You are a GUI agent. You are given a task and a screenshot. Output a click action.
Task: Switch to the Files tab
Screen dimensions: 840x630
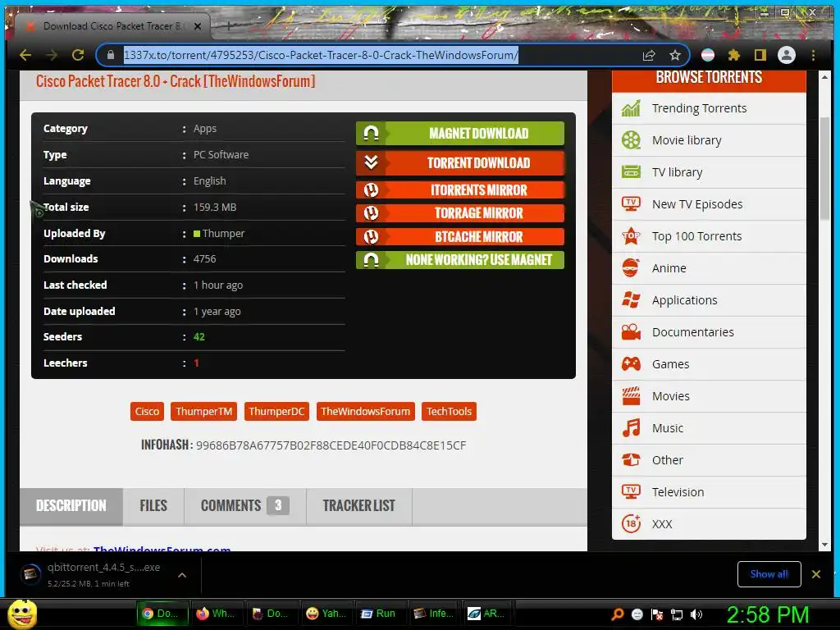[153, 506]
